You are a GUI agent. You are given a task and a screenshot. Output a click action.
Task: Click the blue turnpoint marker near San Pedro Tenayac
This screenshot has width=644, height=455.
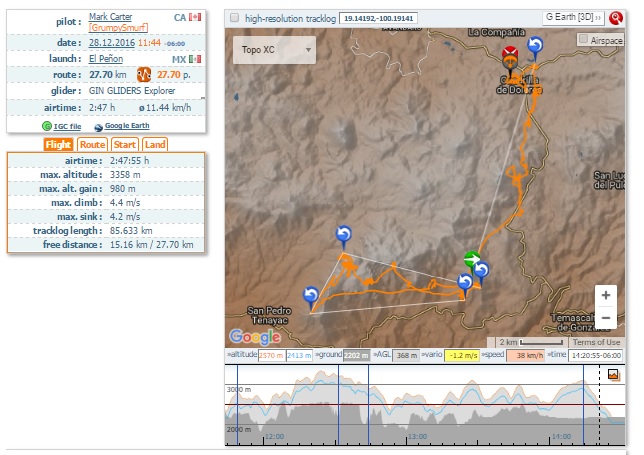pyautogui.click(x=311, y=295)
